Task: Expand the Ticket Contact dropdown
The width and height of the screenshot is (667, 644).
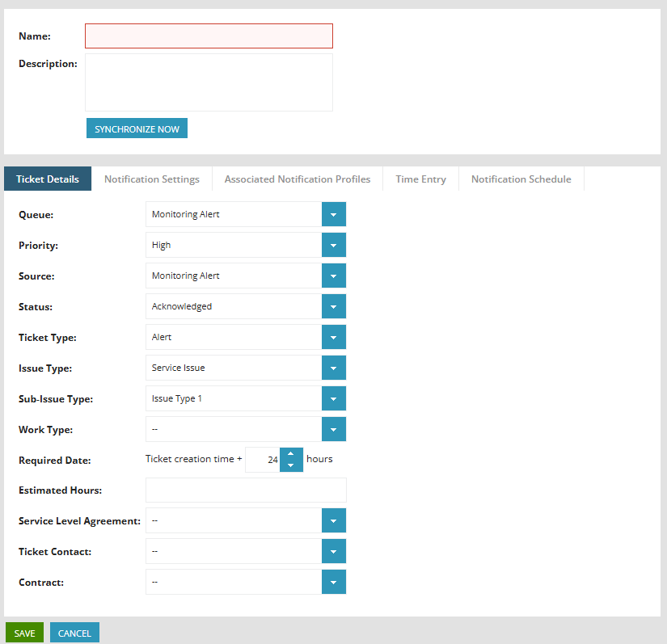Action: [x=333, y=552]
